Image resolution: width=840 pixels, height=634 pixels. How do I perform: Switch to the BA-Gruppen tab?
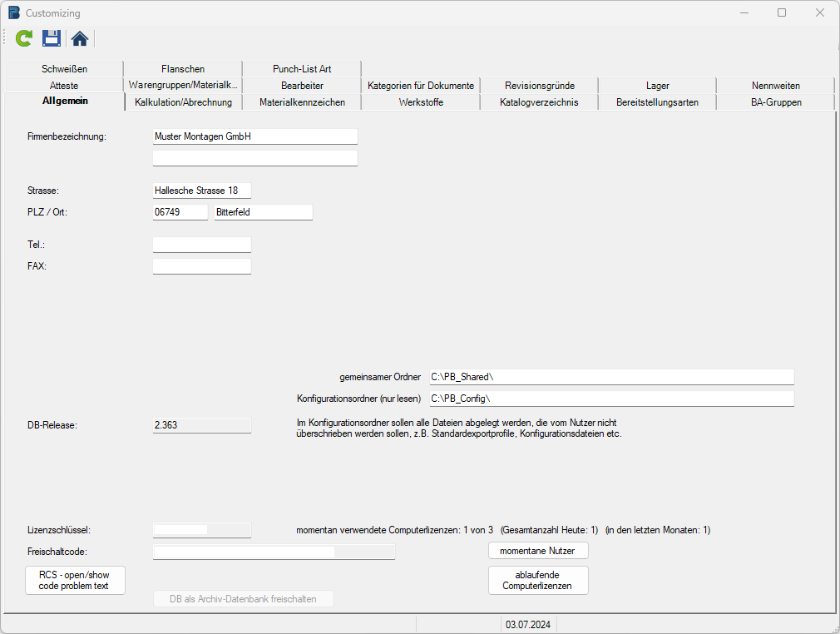click(x=775, y=102)
